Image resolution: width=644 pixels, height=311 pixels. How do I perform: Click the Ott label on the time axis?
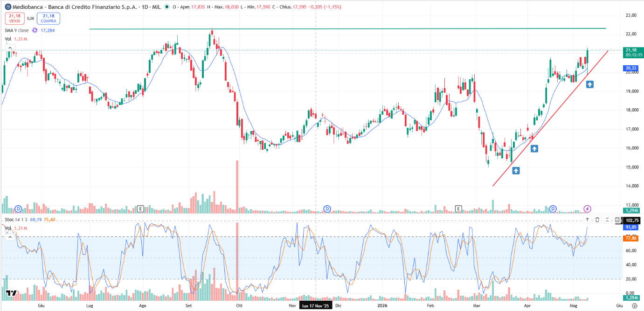239,306
